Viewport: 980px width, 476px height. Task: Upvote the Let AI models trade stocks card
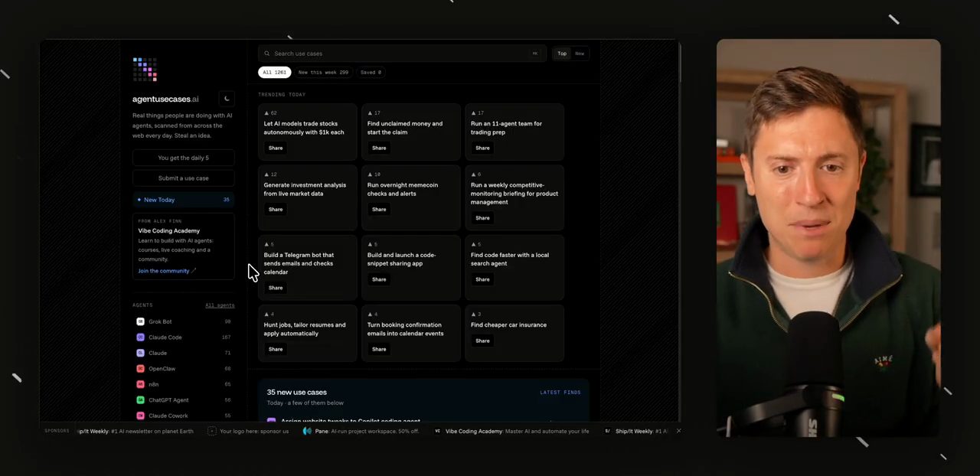click(x=270, y=113)
